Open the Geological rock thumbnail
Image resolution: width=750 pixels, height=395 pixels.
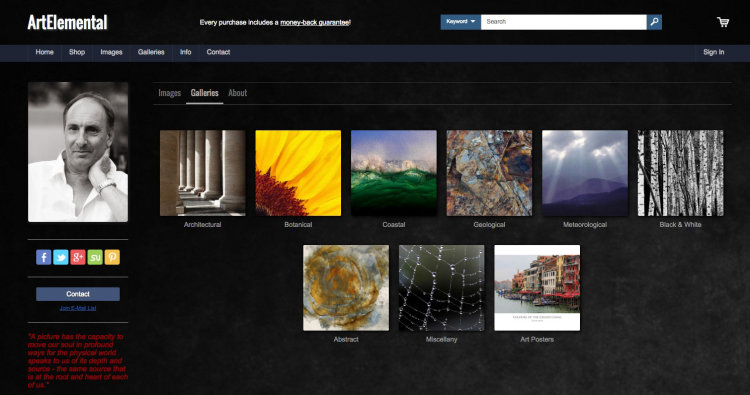[x=489, y=173]
